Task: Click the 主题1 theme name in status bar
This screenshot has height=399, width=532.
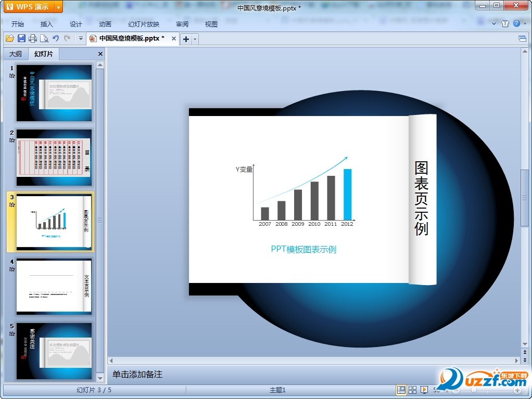Action: (x=277, y=390)
